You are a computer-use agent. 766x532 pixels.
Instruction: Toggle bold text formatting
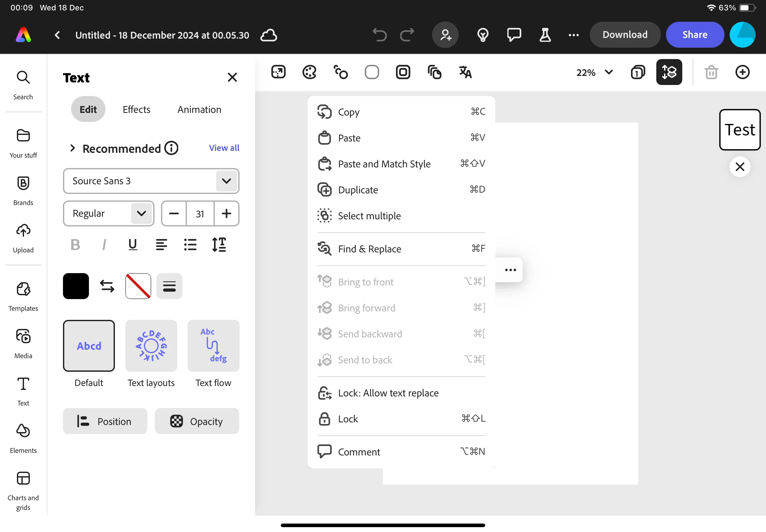click(75, 245)
